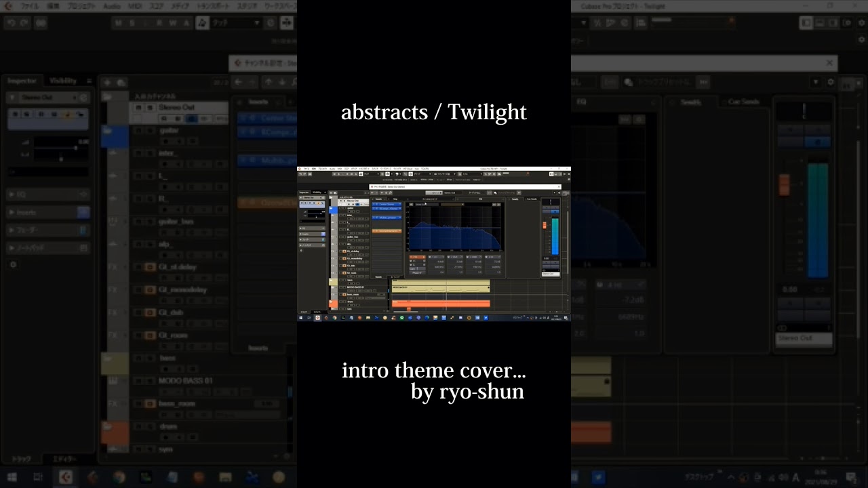Expand the EQ section in Inspector

tap(47, 195)
